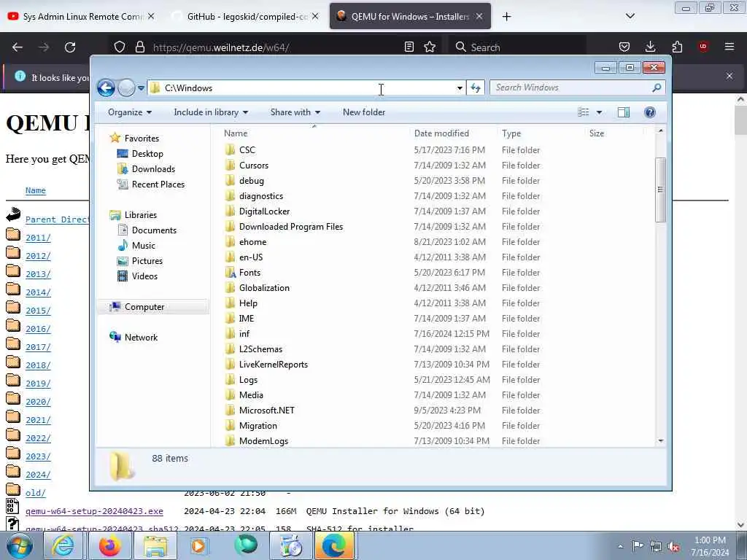Open the old/ directory link
Viewport: 747px width, 560px height.
[35, 493]
